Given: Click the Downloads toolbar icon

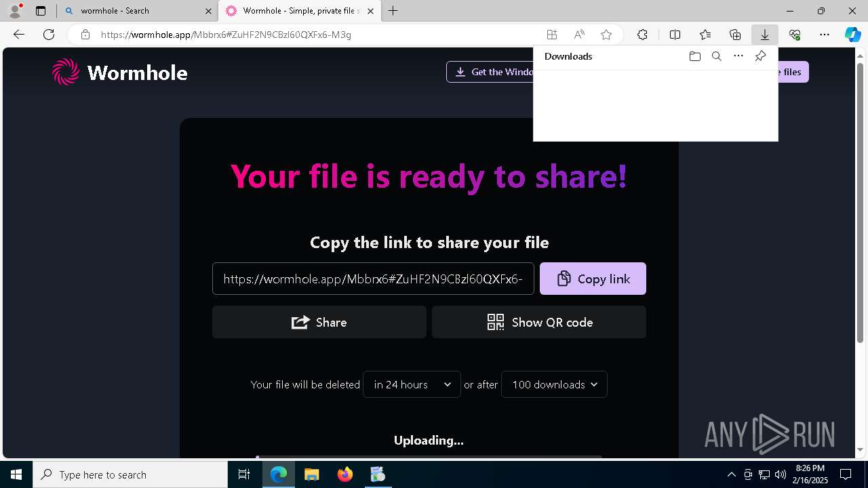Looking at the screenshot, I should (x=765, y=35).
